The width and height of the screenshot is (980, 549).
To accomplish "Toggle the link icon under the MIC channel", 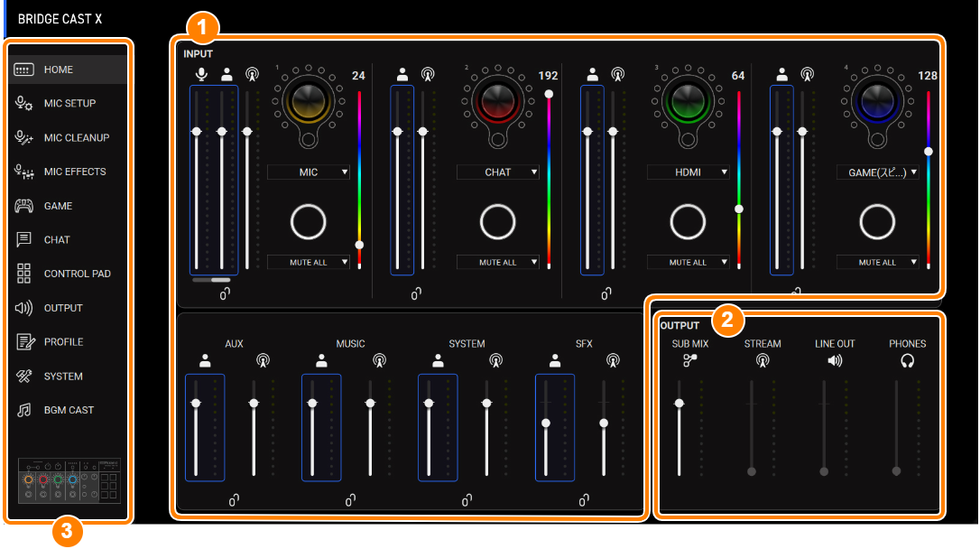I will 225,293.
